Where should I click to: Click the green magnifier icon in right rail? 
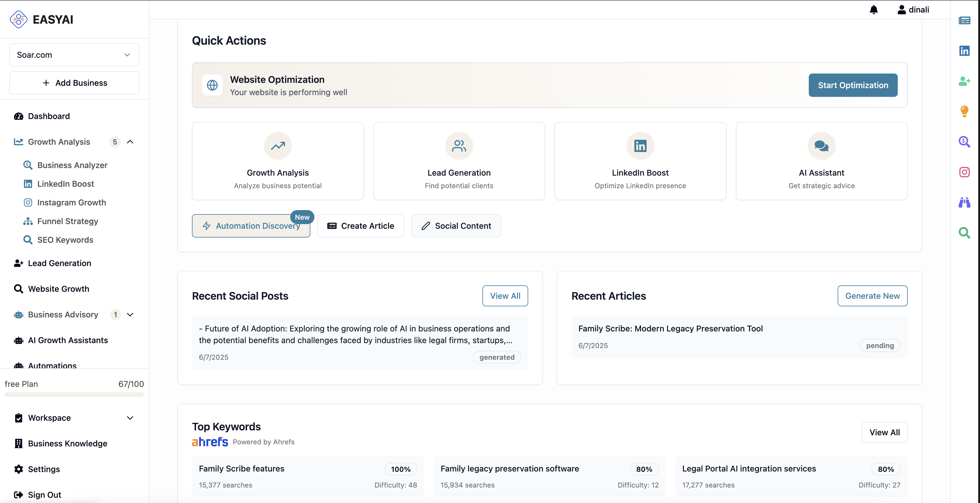coord(964,233)
